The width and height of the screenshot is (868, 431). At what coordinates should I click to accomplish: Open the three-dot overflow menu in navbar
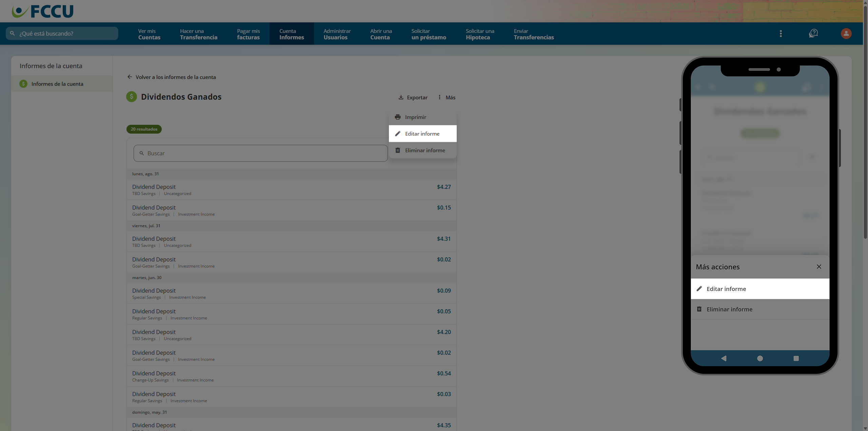click(781, 34)
